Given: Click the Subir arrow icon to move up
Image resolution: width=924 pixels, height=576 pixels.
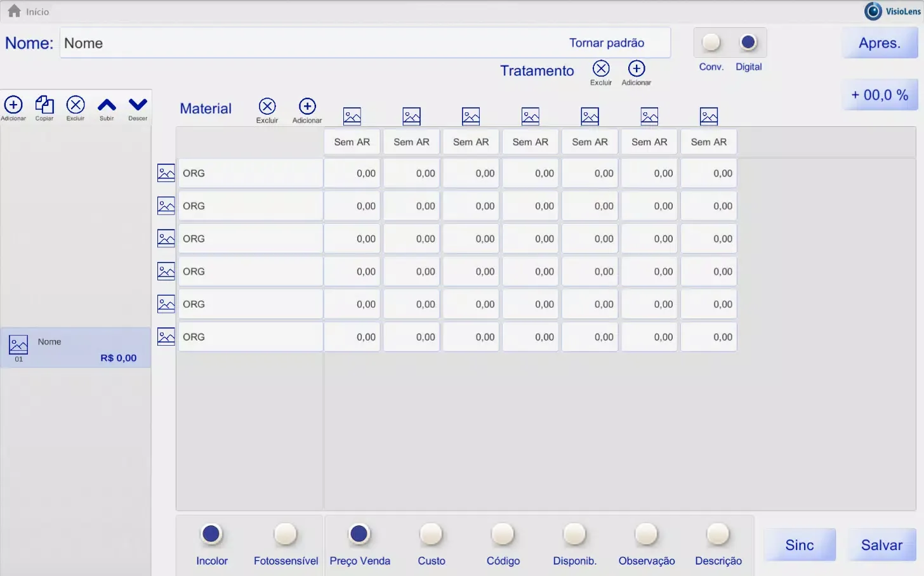Looking at the screenshot, I should click(x=107, y=105).
